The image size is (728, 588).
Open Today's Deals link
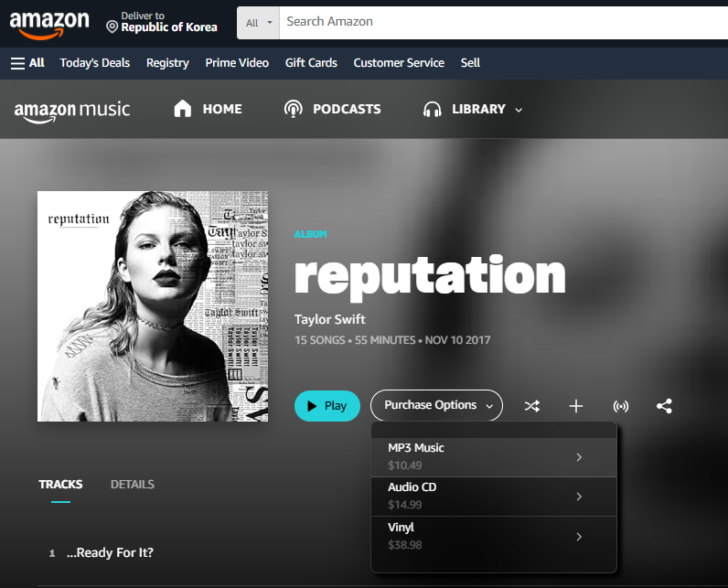95,63
